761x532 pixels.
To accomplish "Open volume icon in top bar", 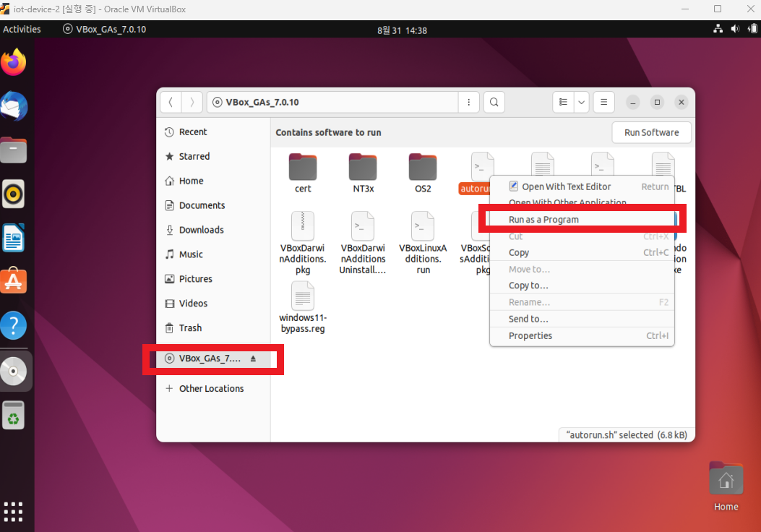I will [735, 29].
